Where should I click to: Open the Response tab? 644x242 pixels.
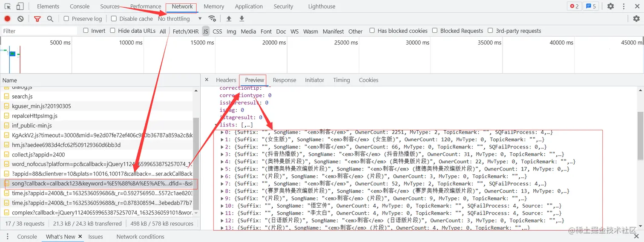(x=285, y=80)
